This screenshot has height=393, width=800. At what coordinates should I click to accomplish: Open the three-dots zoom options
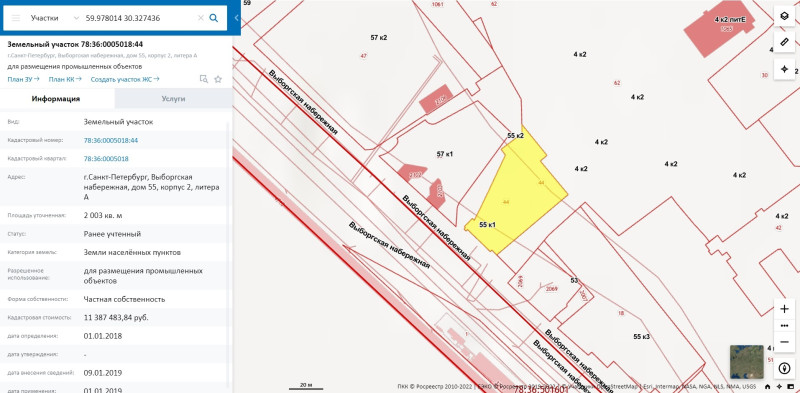tap(784, 326)
